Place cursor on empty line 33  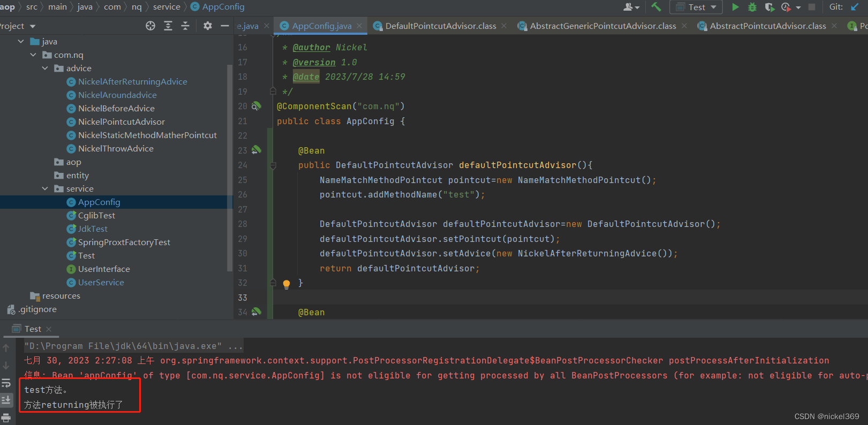[570, 297]
